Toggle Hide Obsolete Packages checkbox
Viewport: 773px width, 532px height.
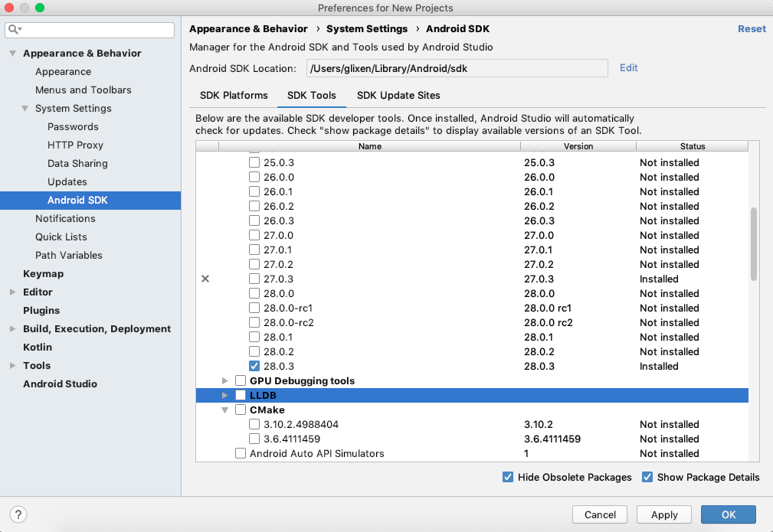click(508, 477)
